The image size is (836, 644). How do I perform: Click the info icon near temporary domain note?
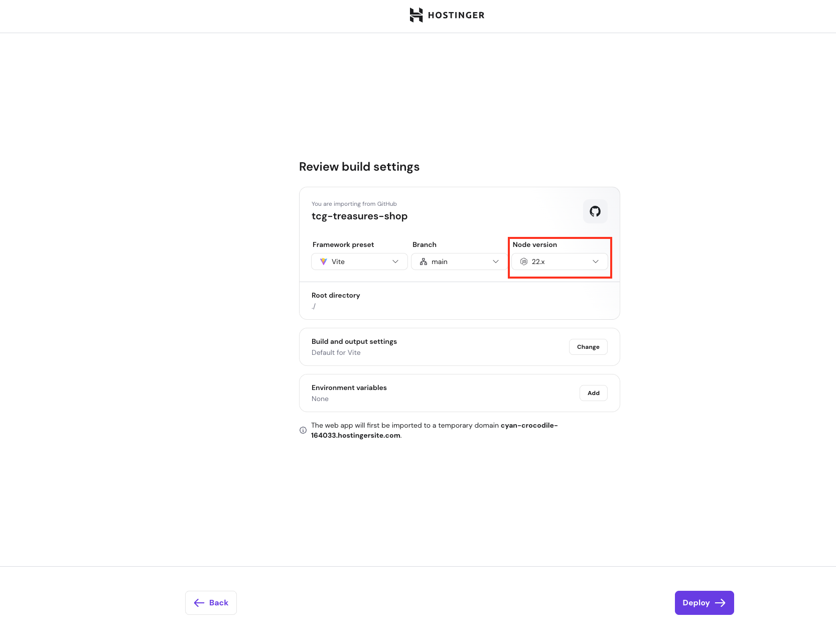tap(303, 430)
